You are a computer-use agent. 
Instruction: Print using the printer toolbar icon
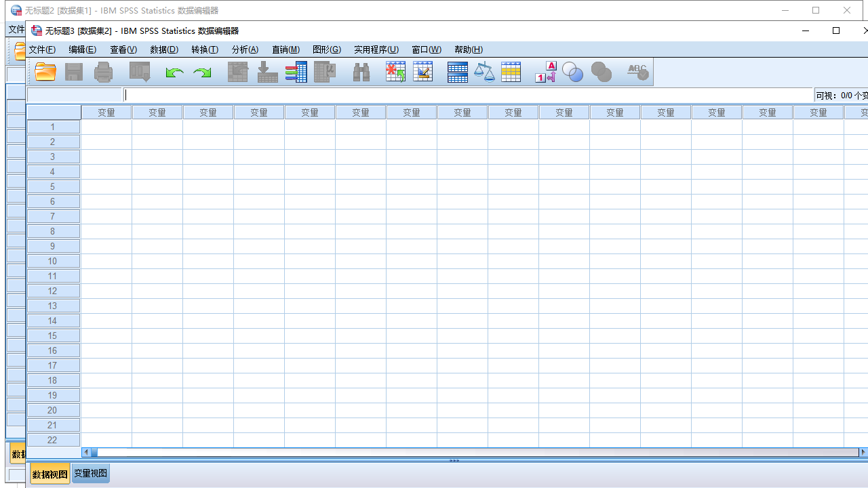(x=103, y=72)
